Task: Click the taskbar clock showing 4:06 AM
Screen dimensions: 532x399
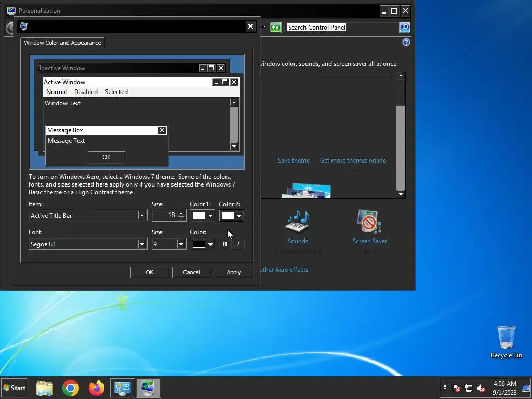Action: click(504, 388)
